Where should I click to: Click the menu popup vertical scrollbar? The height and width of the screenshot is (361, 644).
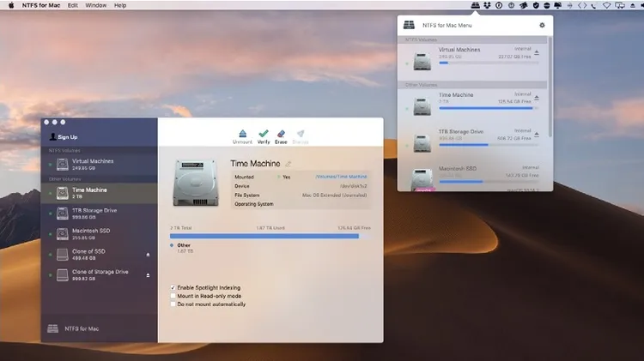[x=550, y=87]
